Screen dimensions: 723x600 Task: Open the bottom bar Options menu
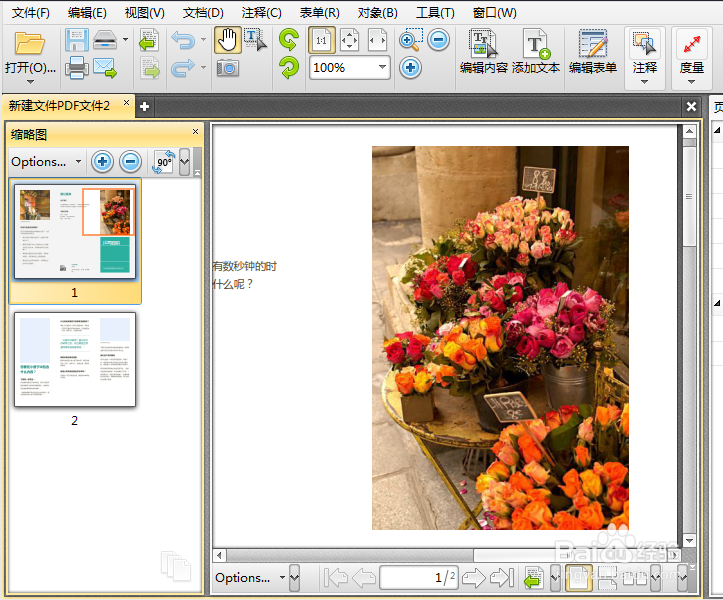pos(250,578)
